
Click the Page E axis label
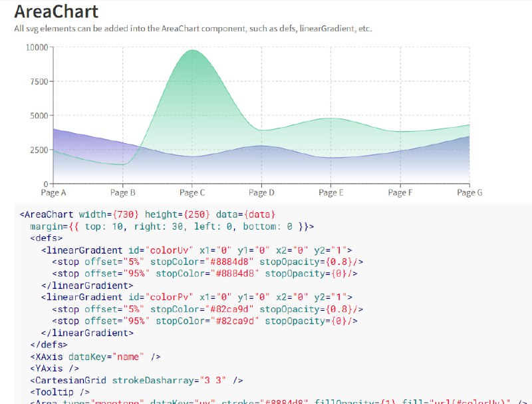(331, 192)
